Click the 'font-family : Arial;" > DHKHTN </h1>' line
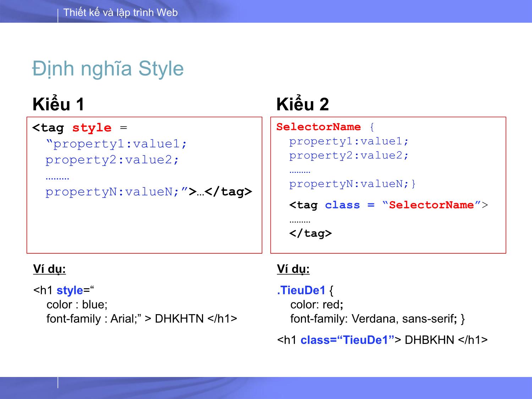The image size is (532, 399). (x=142, y=319)
